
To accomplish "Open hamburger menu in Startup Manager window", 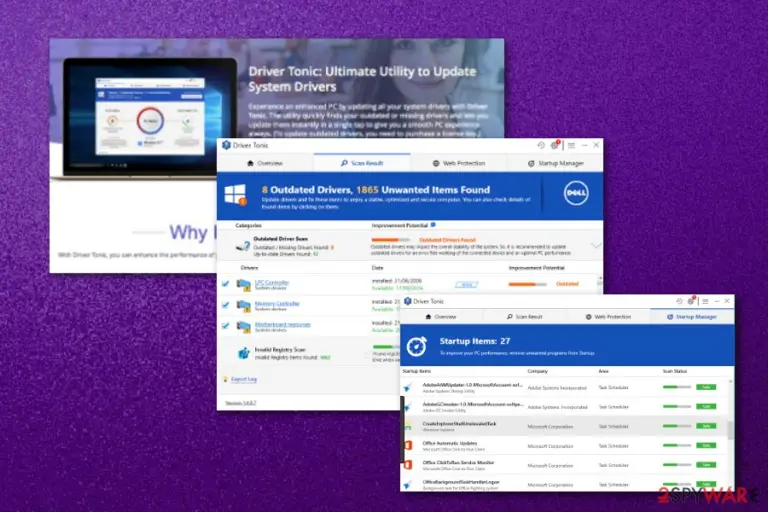I will tap(705, 301).
